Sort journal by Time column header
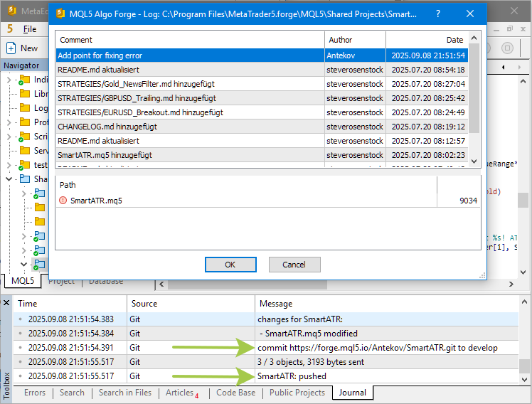Viewport: 532px width, 404px height. 70,304
